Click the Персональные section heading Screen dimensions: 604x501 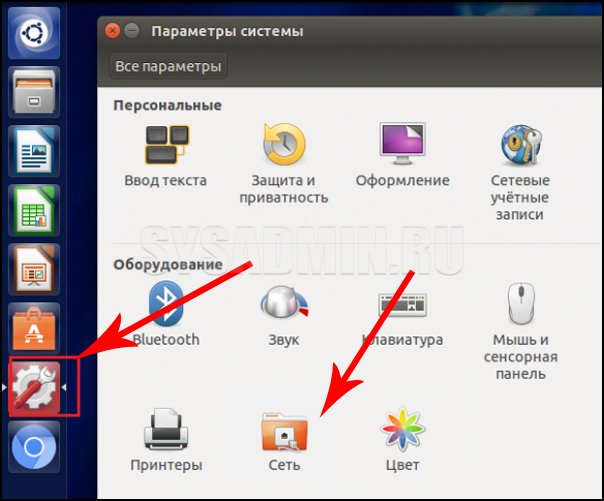168,105
